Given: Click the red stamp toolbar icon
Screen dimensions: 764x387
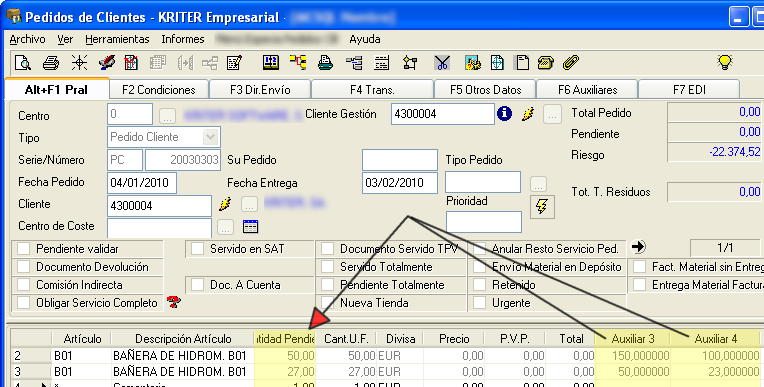Looking at the screenshot, I should [107, 63].
